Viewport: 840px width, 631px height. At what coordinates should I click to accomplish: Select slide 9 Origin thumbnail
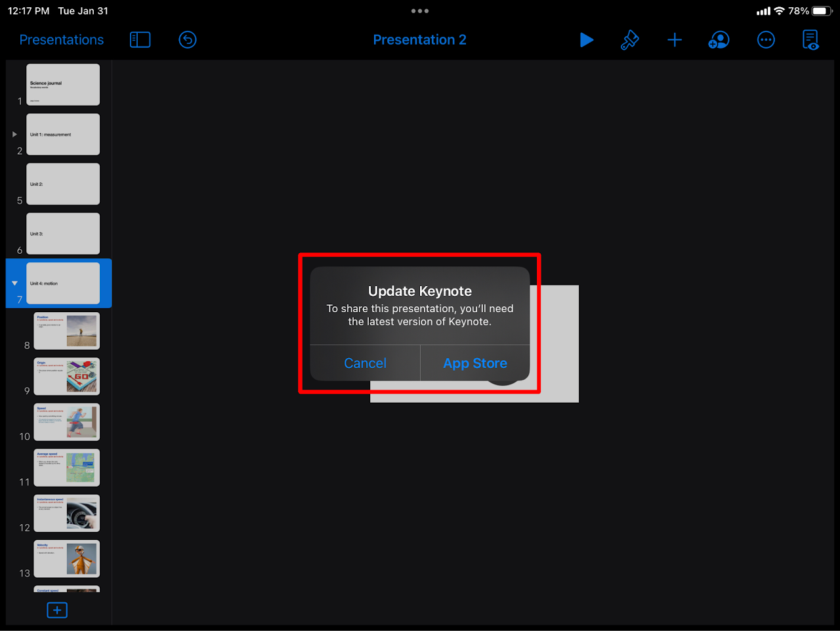click(x=67, y=377)
